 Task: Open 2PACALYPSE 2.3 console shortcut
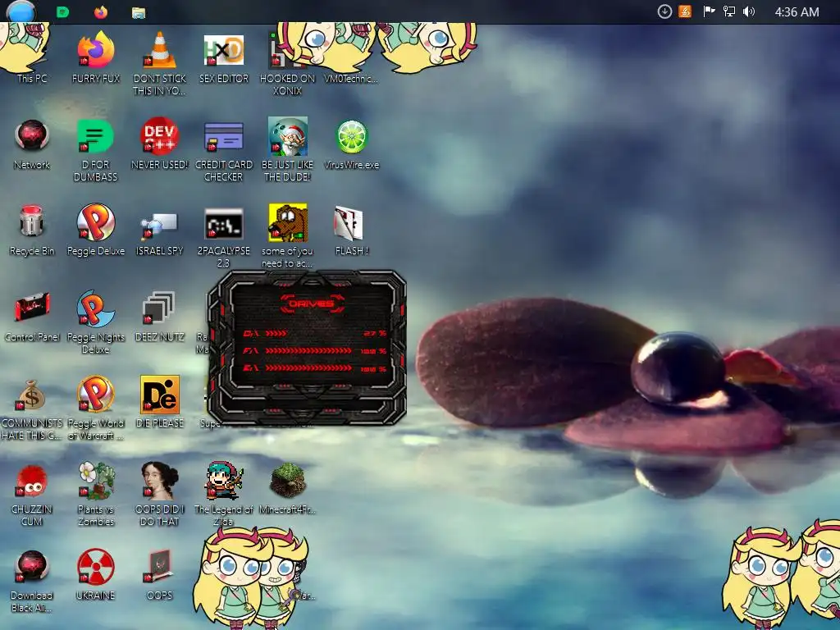coord(223,237)
